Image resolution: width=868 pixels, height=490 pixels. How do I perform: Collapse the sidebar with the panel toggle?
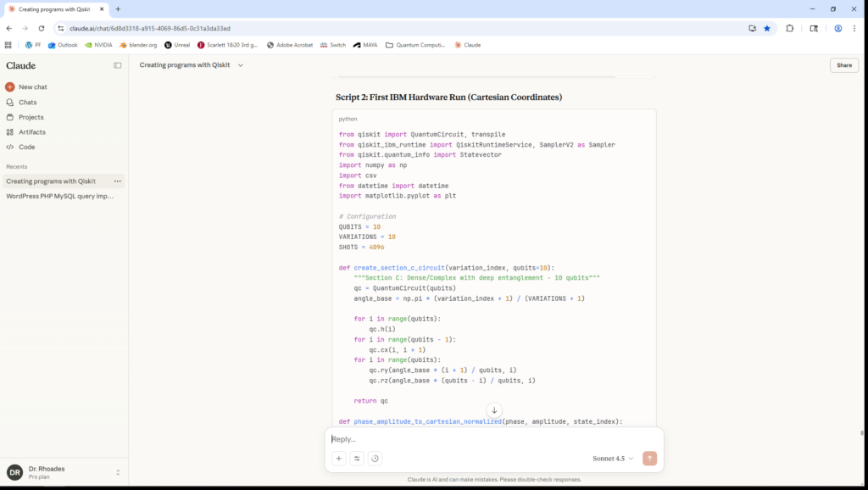(118, 65)
